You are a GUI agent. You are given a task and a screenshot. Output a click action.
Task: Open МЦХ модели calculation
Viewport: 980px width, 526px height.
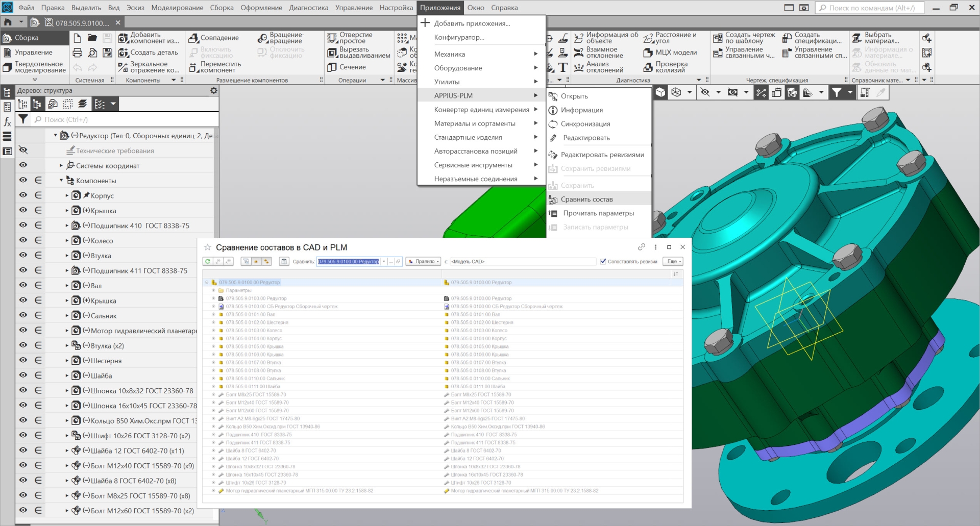[x=670, y=53]
